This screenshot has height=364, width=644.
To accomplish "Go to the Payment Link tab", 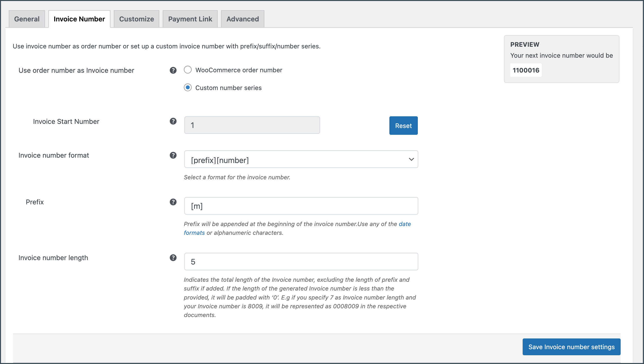I will point(190,19).
